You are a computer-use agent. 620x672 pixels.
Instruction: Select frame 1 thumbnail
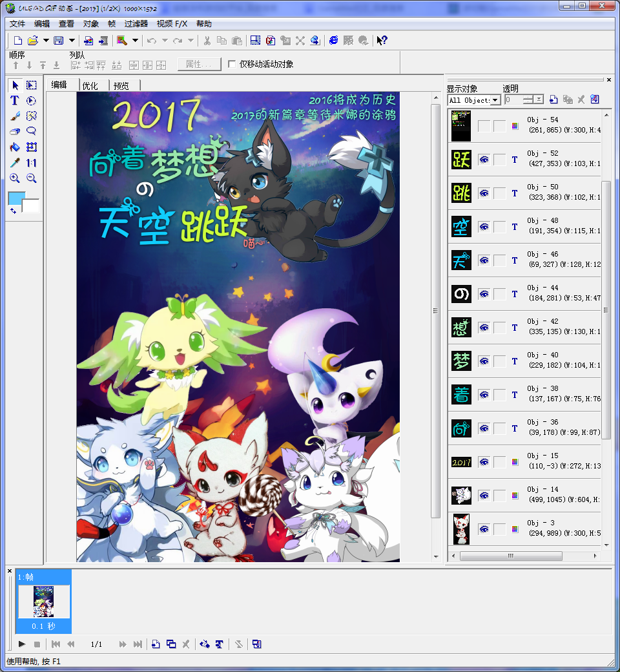[44, 602]
